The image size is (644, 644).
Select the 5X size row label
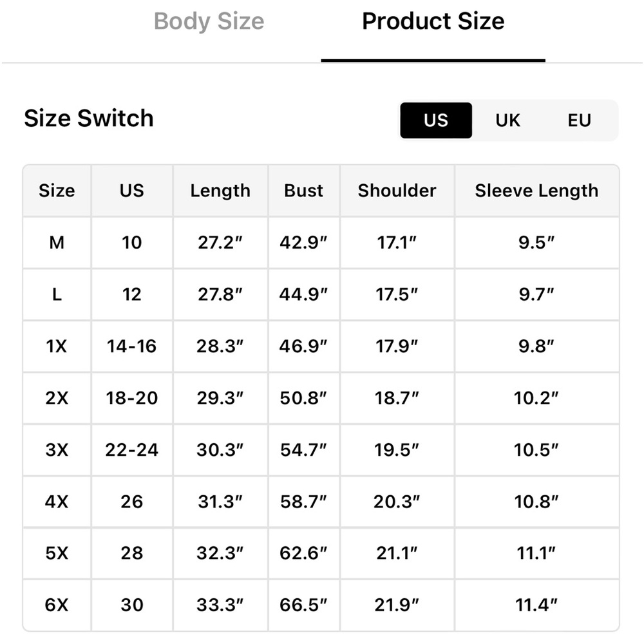(57, 553)
